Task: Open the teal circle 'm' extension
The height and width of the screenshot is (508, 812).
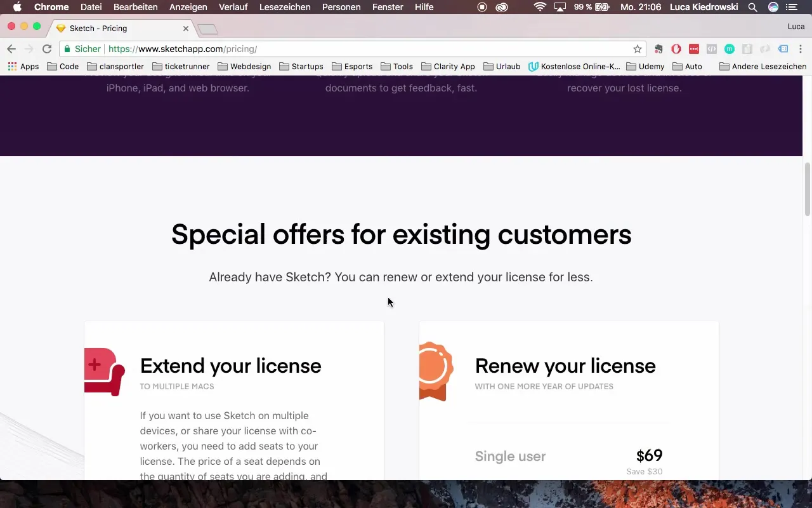Action: pos(730,49)
